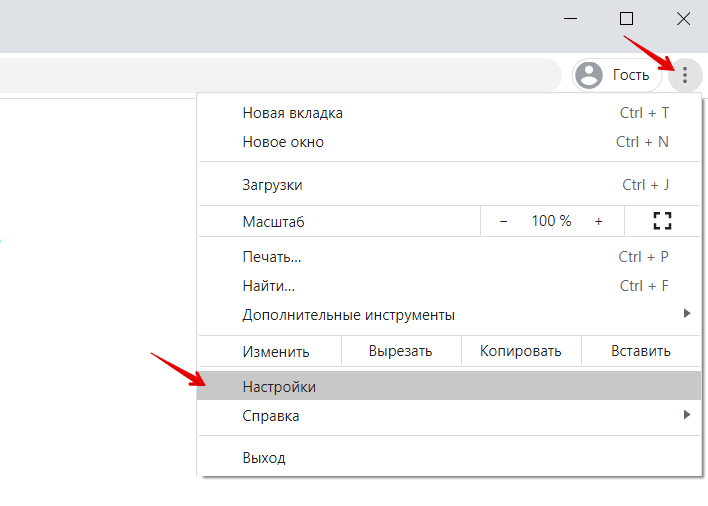Viewport: 708px width, 506px height.
Task: Maximize the browser window
Action: coord(626,18)
